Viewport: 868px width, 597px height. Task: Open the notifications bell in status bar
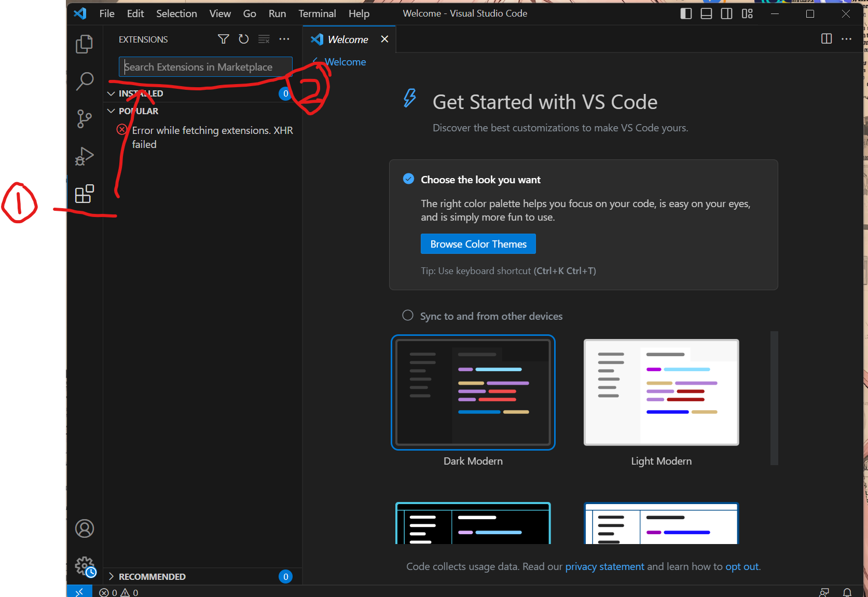point(847,592)
